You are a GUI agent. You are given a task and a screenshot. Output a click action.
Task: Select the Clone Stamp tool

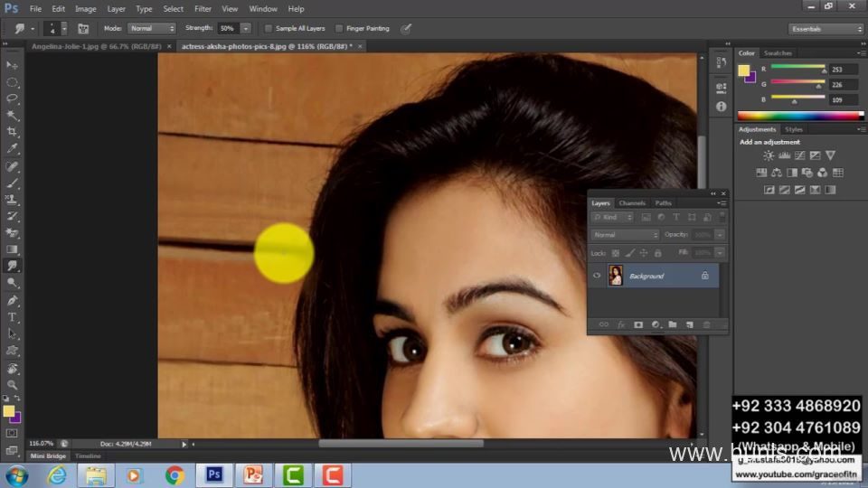[x=12, y=199]
